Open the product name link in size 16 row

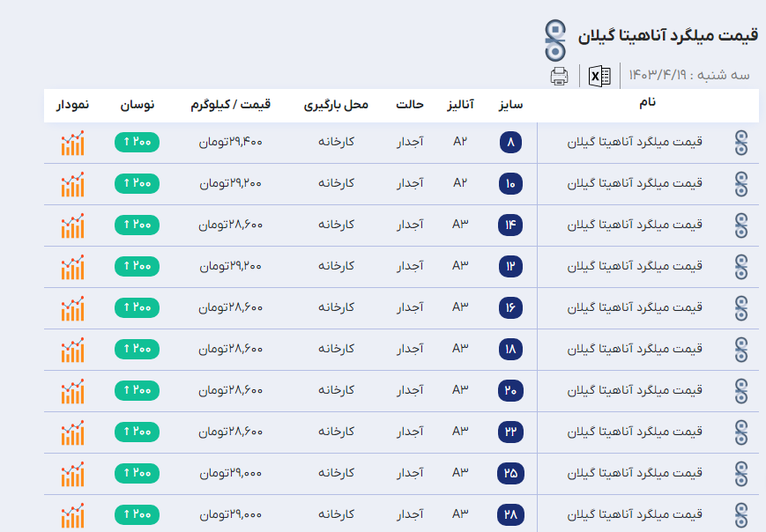[x=635, y=307]
